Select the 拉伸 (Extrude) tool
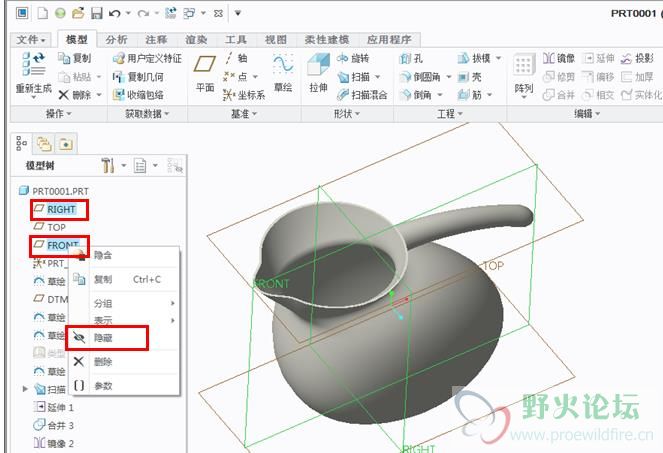663x453 pixels. click(318, 74)
